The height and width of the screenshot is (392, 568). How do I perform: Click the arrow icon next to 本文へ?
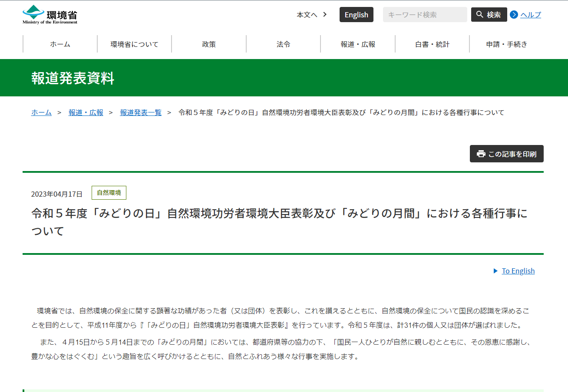[324, 14]
